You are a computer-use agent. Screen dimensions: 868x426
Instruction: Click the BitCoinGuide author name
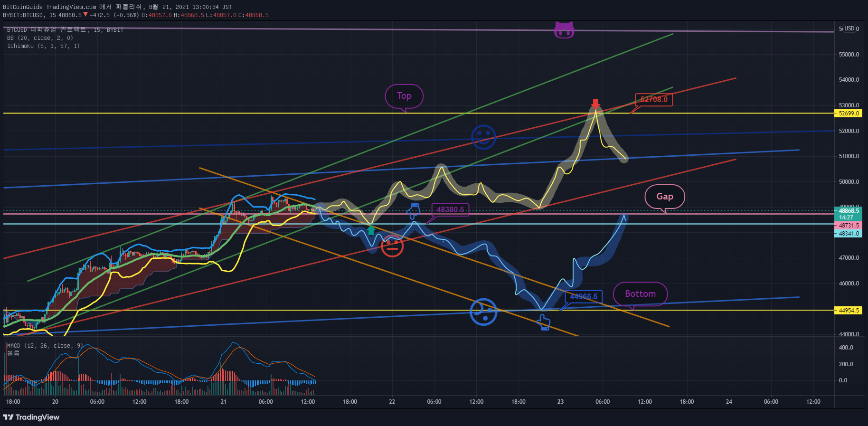tap(23, 7)
